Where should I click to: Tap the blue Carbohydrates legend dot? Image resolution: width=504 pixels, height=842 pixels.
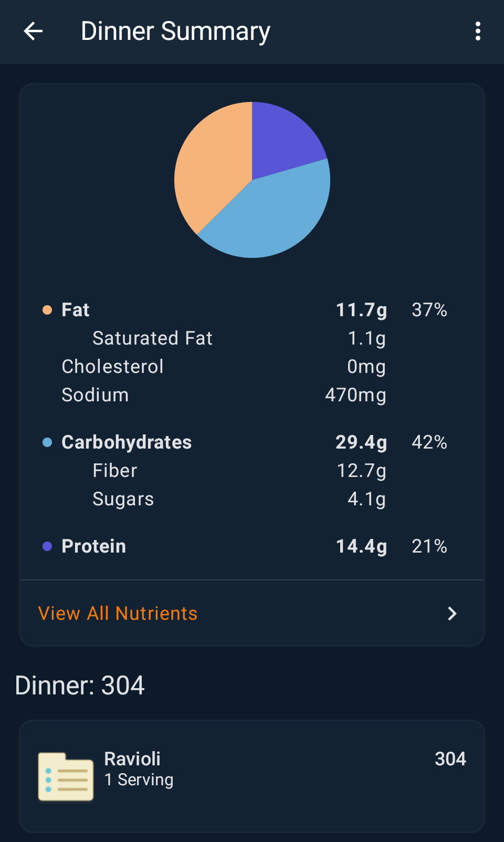(47, 442)
